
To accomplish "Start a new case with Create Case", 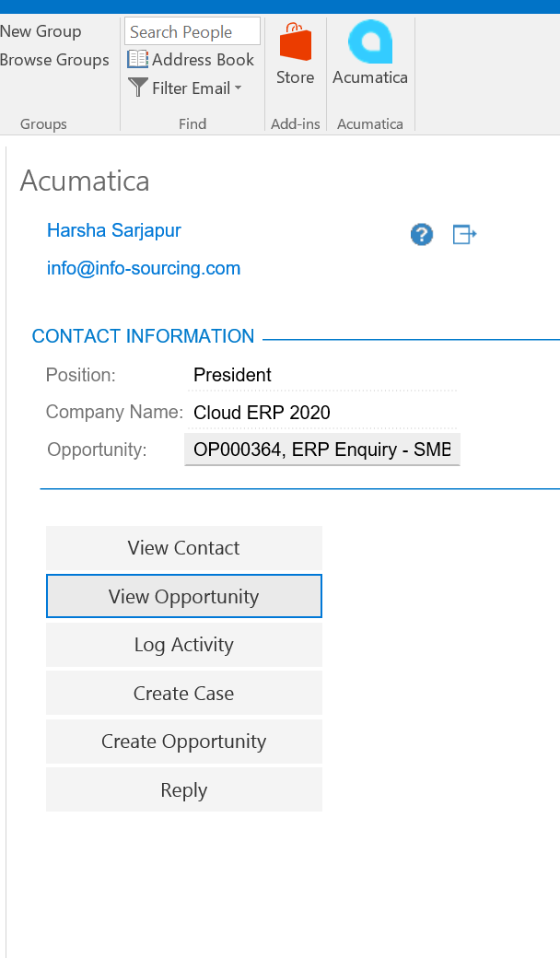I will (x=184, y=694).
